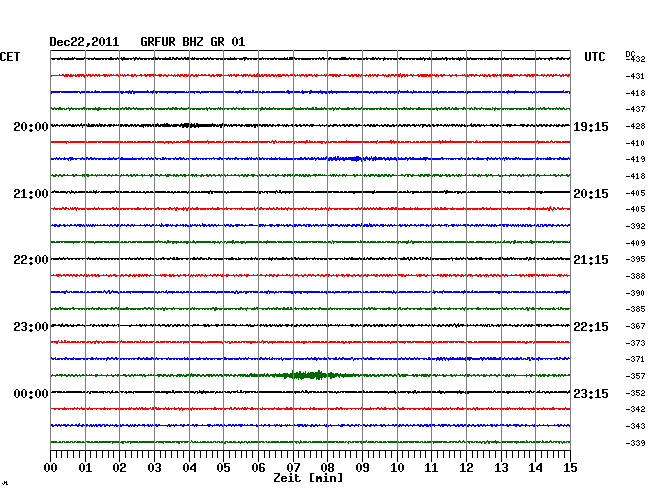Select the 20:00 CET time label
This screenshot has width=650, height=494.
click(x=31, y=127)
